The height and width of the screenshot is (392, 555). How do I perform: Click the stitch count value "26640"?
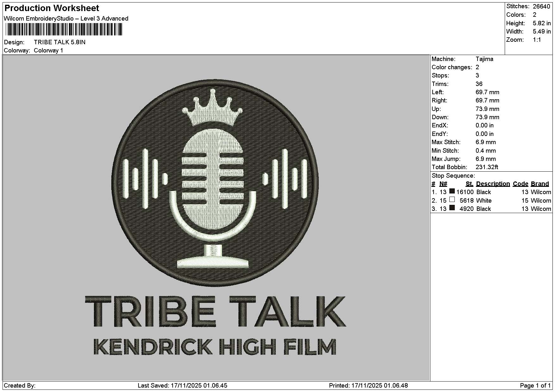click(x=541, y=6)
